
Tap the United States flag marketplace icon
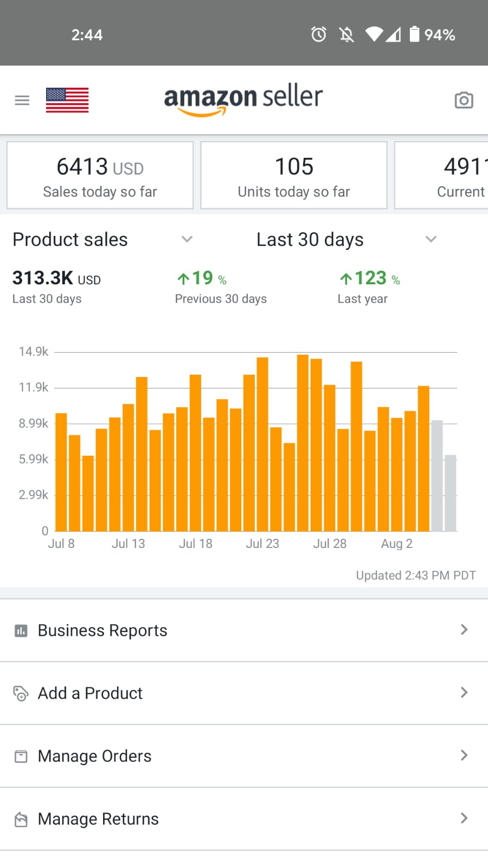point(67,100)
